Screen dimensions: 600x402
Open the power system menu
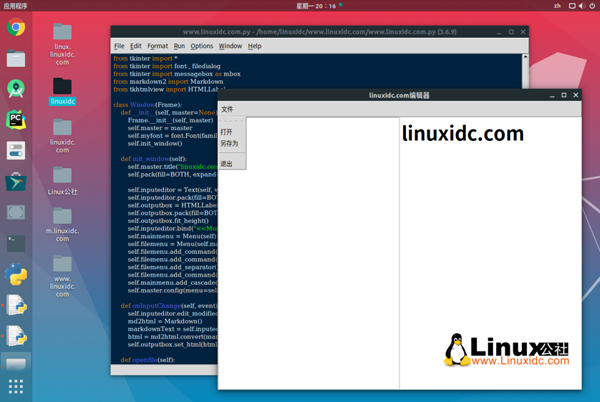[592, 5]
